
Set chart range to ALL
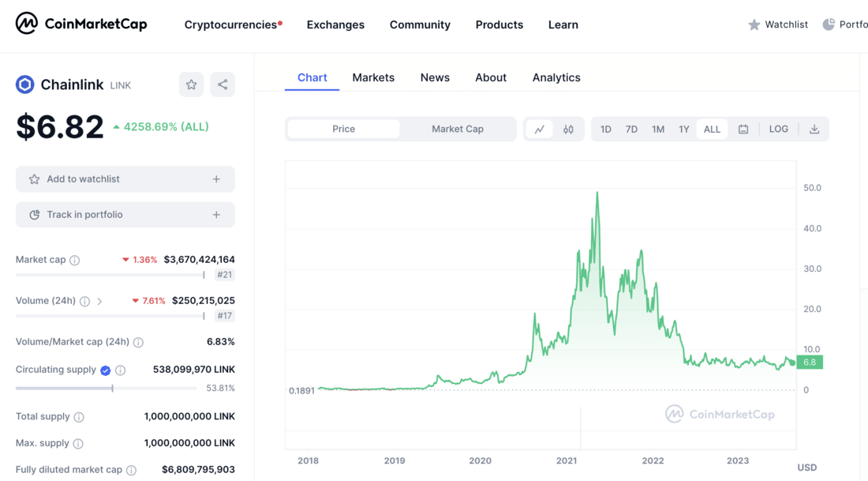click(712, 129)
